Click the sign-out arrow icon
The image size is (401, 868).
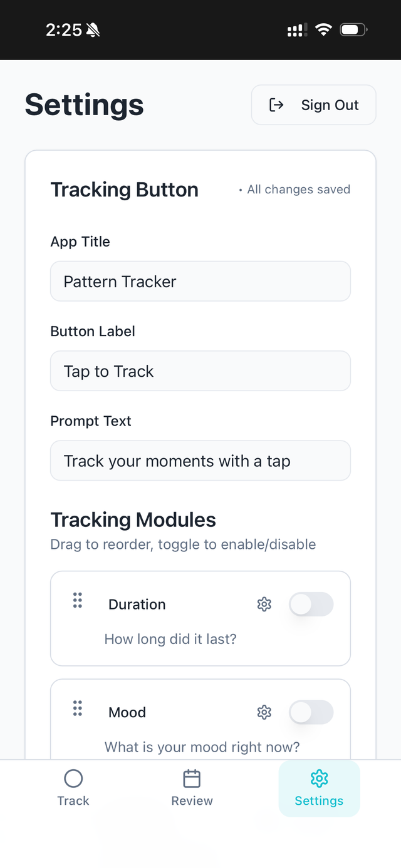[x=276, y=105]
